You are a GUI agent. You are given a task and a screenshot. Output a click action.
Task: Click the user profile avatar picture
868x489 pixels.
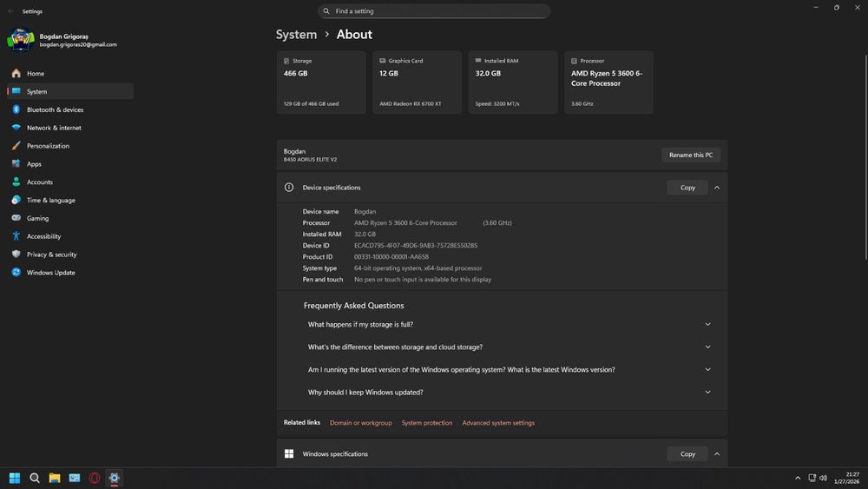pos(21,40)
